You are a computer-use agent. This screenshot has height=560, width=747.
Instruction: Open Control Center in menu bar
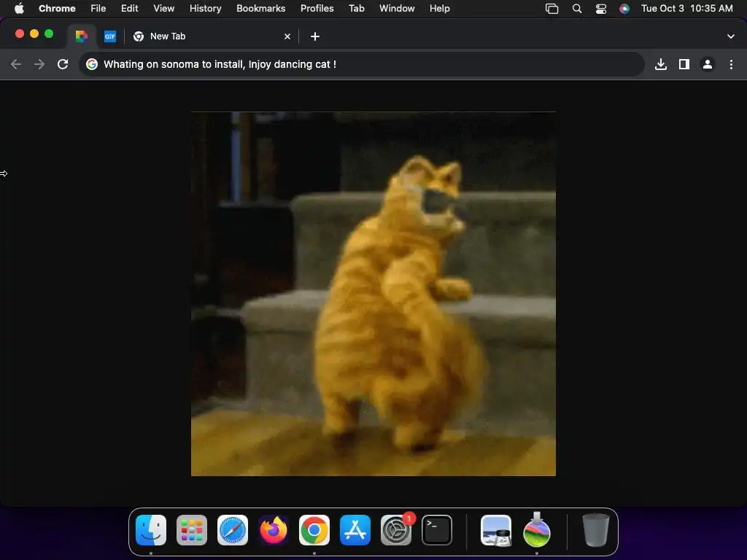[601, 8]
